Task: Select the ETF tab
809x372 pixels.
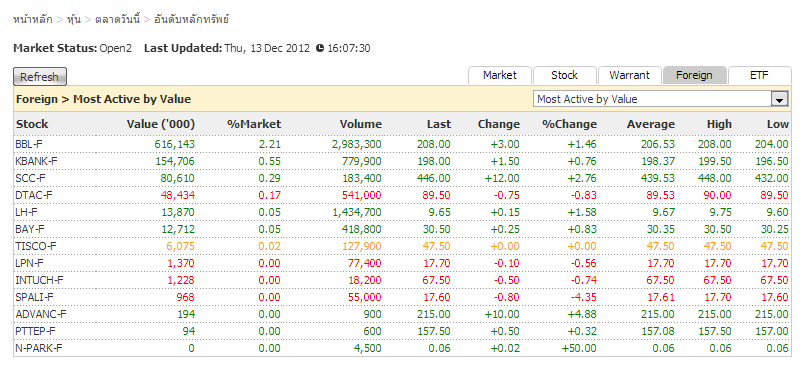Action: point(759,75)
